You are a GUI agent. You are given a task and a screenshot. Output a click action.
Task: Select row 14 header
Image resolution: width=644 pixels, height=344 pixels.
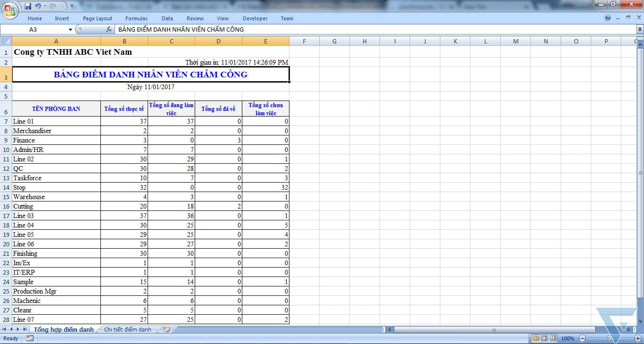click(x=6, y=187)
